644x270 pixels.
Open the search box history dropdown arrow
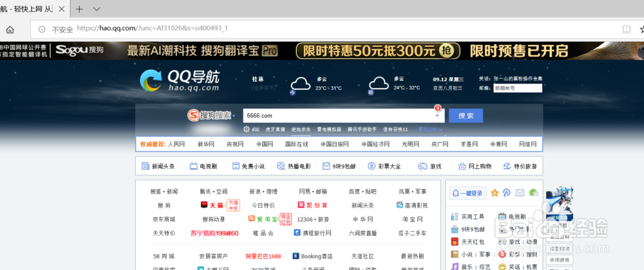tap(437, 116)
